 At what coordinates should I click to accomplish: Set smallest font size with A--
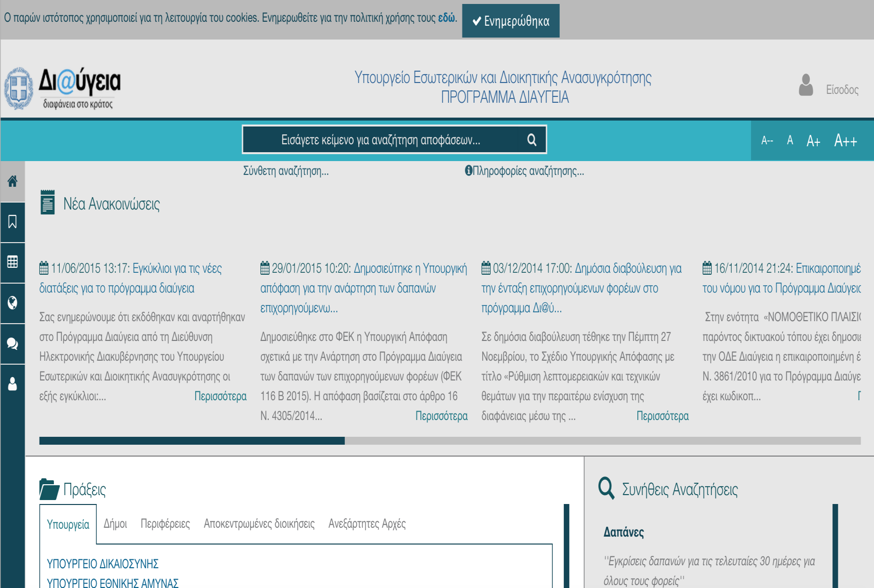pos(767,141)
